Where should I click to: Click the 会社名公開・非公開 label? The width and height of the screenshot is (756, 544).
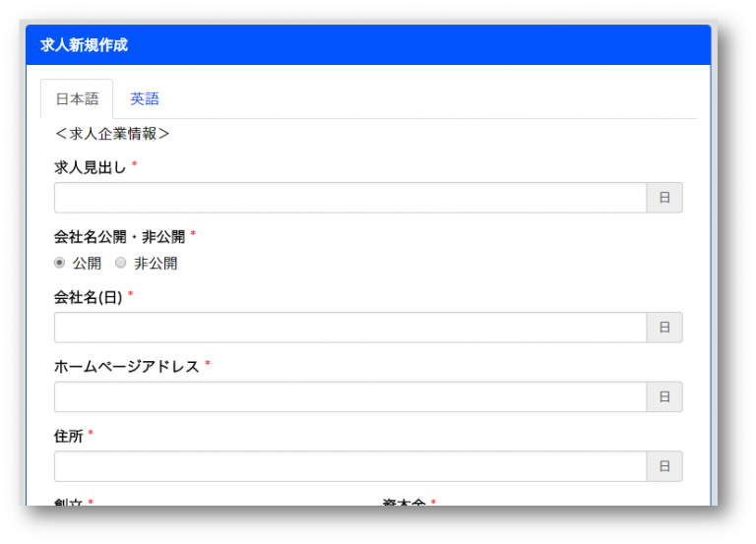pos(119,237)
